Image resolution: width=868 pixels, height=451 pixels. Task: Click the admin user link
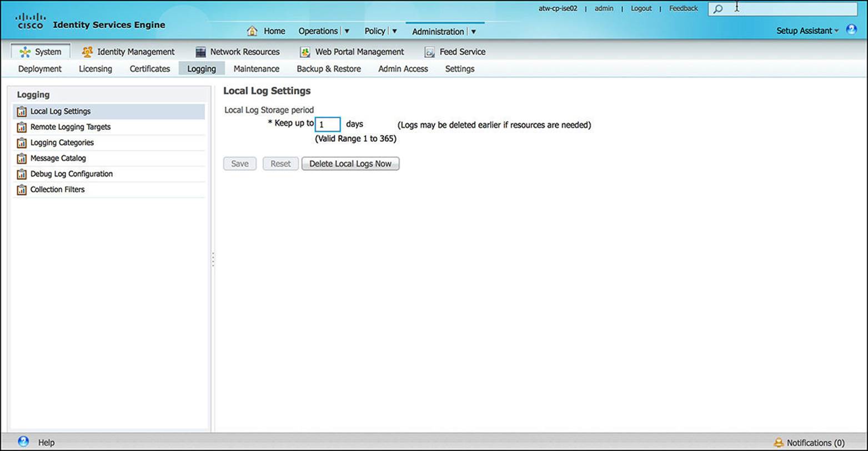coord(604,8)
